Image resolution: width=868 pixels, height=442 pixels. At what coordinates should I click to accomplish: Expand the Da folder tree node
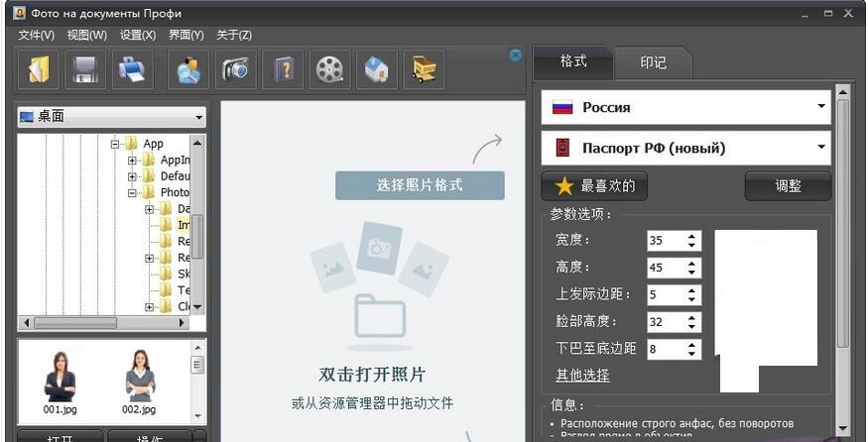pos(150,209)
